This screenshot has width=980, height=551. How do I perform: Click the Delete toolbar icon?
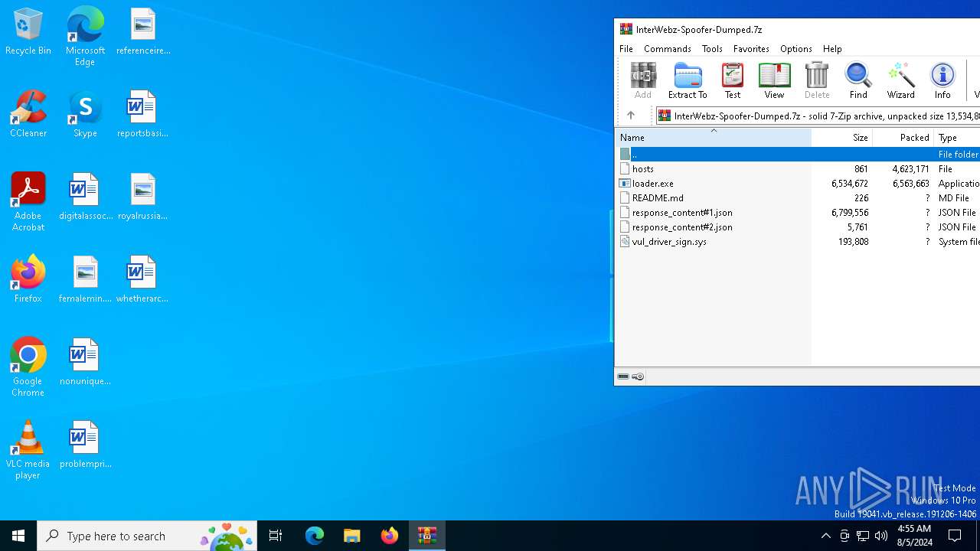817,80
